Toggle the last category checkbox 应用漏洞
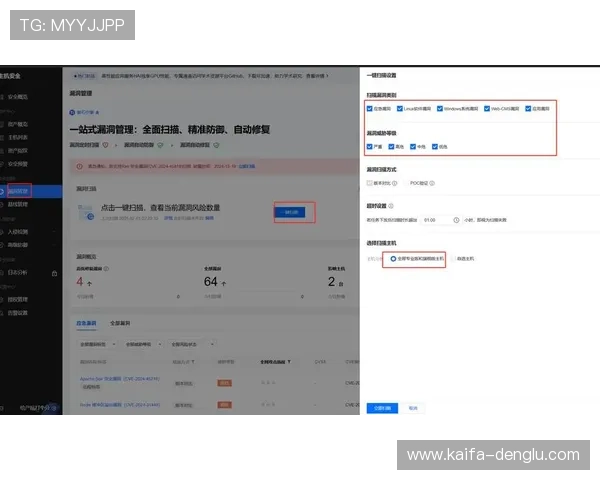The height and width of the screenshot is (480, 600). pos(528,109)
